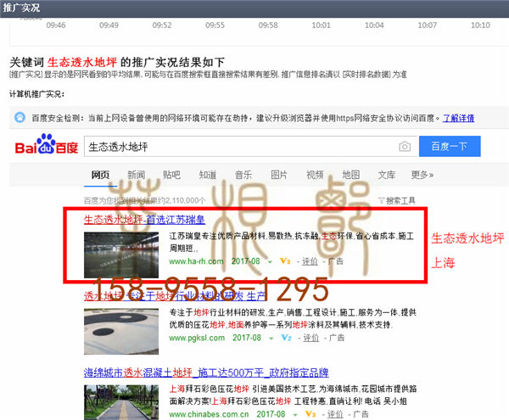Click the 百度为您找到相关结果约2,110,000个 text
This screenshot has width=509, height=420.
[144, 200]
